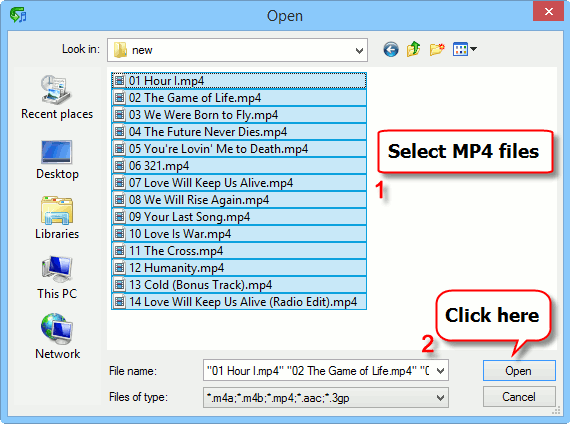The width and height of the screenshot is (570, 424).
Task: Go back to last folder visited
Action: (391, 49)
